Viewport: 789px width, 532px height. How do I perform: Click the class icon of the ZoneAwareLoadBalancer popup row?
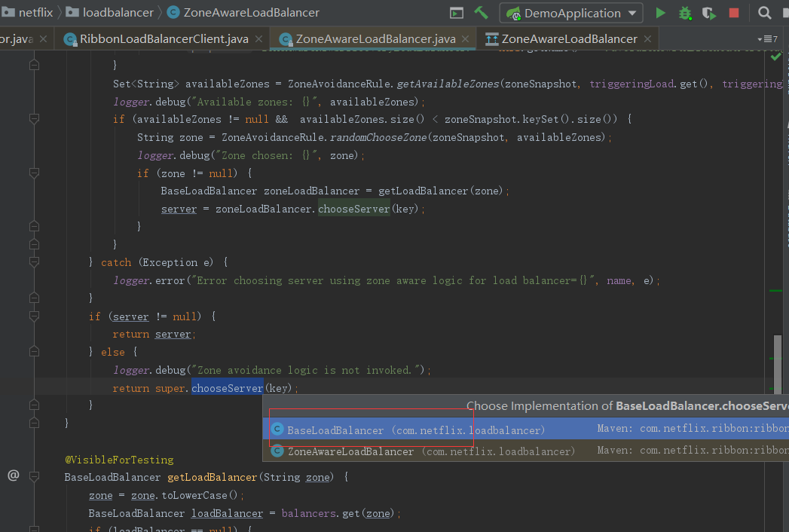277,451
